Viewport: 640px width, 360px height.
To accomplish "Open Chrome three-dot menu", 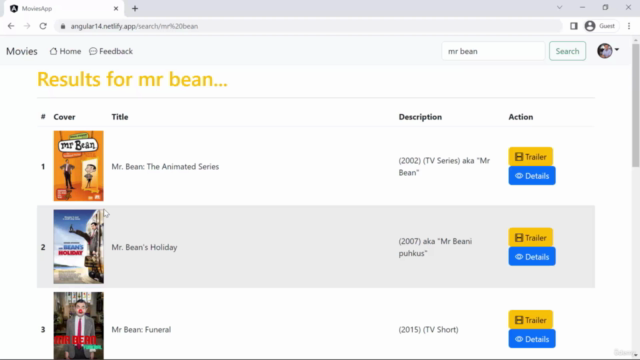I will pyautogui.click(x=629, y=26).
